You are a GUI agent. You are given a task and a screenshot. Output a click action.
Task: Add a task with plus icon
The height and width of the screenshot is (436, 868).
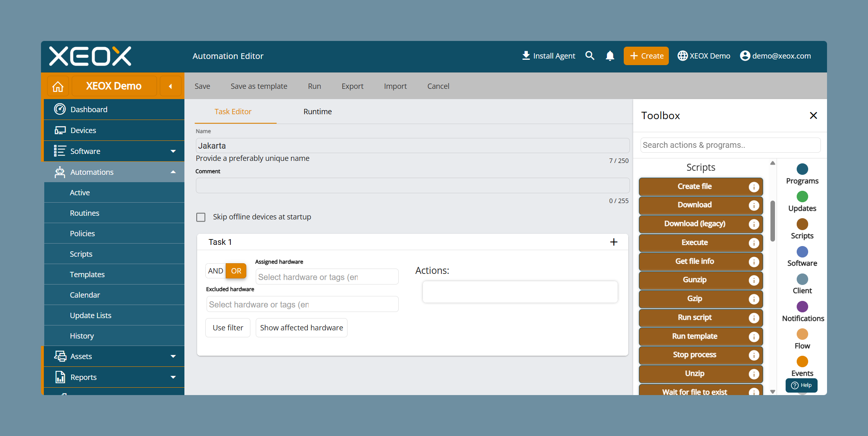point(614,242)
